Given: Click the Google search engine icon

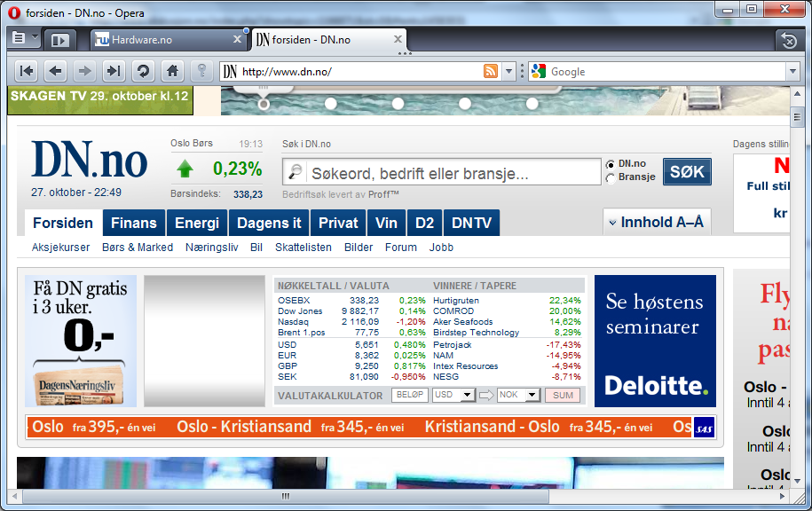Looking at the screenshot, I should 539,71.
